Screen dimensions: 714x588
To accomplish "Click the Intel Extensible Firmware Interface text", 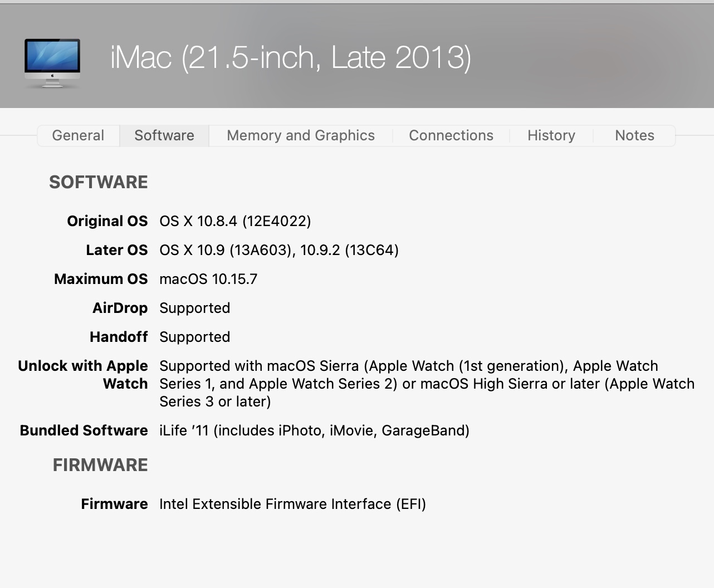I will [x=292, y=504].
